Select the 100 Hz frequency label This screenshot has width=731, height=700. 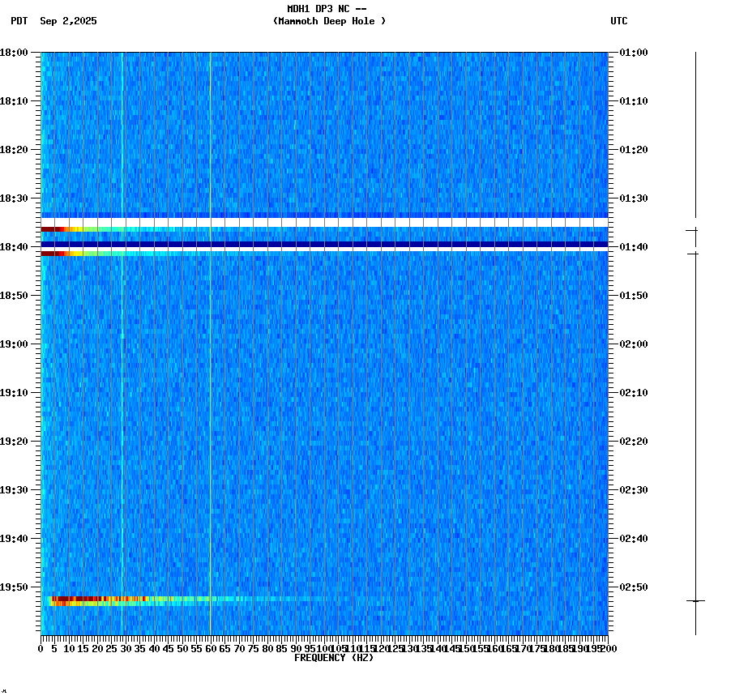[x=324, y=648]
